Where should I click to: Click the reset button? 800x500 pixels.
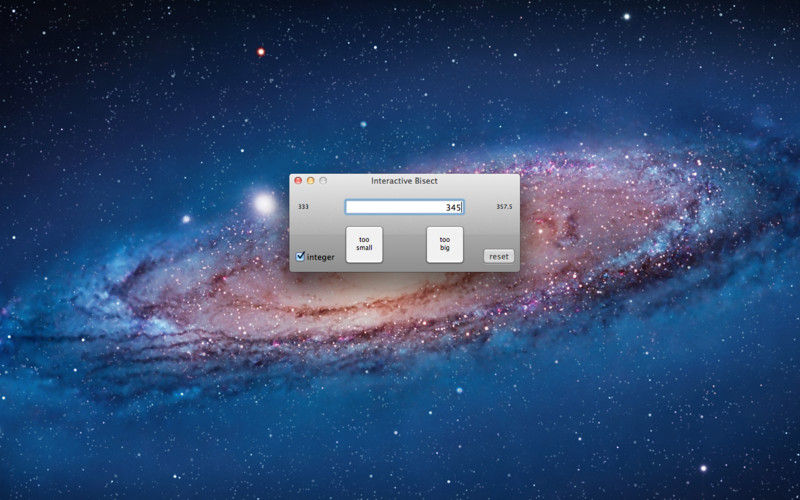tap(498, 256)
